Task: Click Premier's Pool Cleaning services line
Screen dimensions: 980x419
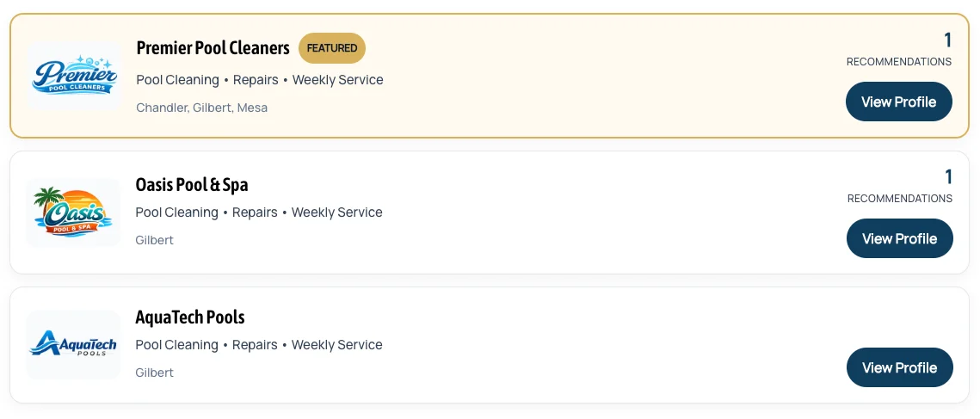Action: click(260, 80)
